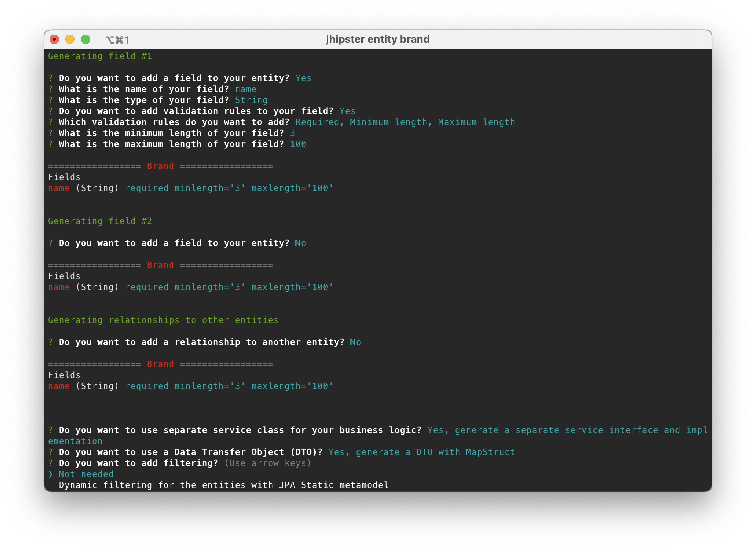Click the 'String' field type answer
Viewport: 756px width, 550px height.
click(251, 100)
